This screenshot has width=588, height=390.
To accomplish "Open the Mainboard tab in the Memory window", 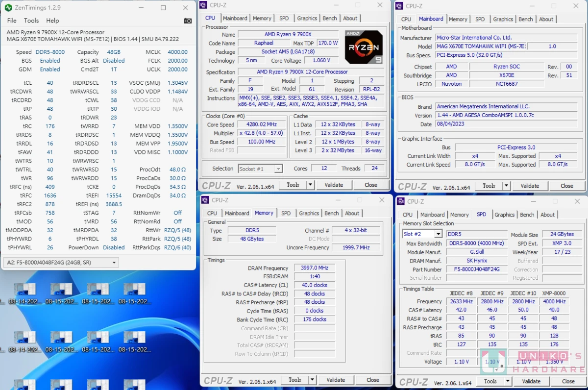I will [237, 213].
